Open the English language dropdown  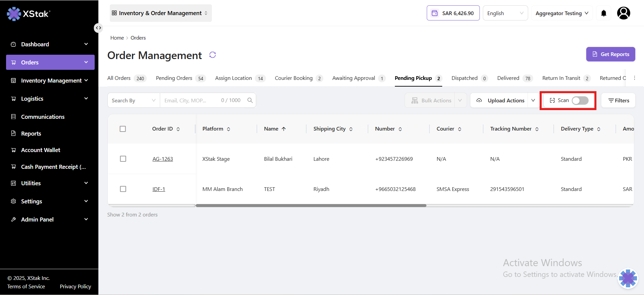point(505,13)
